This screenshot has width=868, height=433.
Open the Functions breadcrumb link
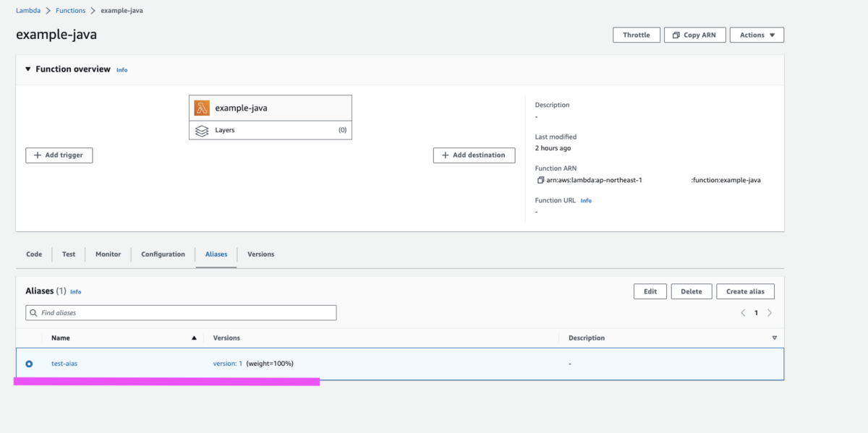[69, 11]
